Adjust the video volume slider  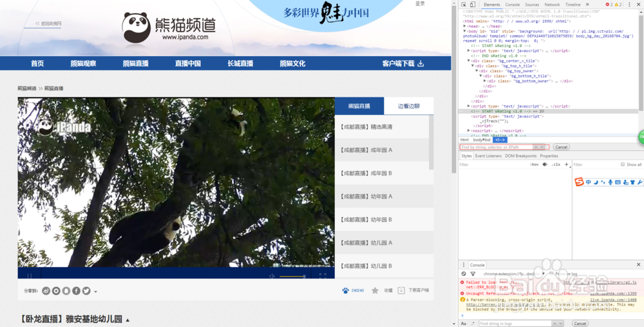point(292,276)
